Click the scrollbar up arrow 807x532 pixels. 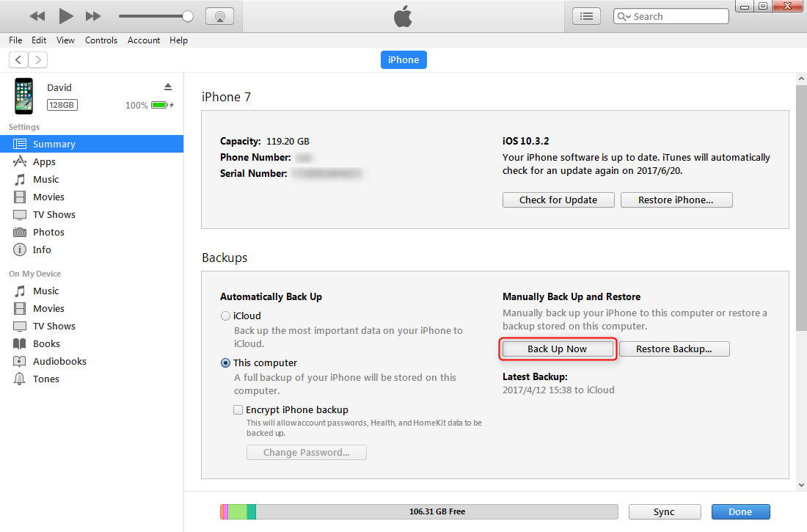(x=801, y=79)
